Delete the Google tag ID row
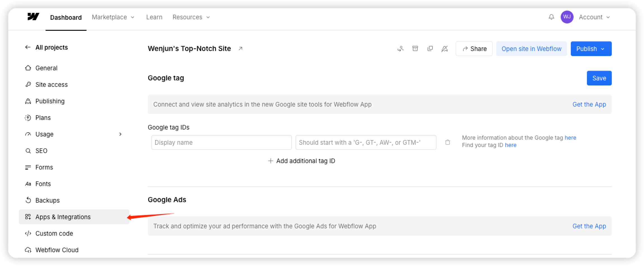 click(448, 142)
